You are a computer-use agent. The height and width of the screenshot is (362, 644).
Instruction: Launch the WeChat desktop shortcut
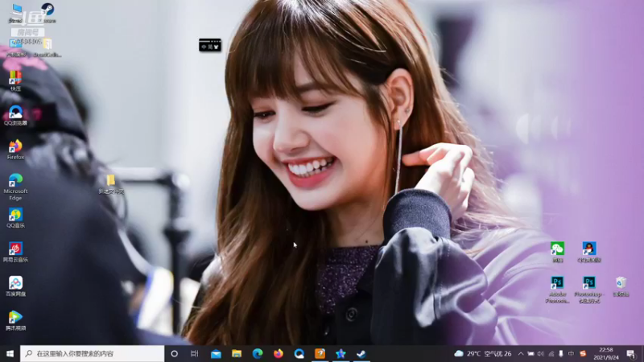[557, 252]
